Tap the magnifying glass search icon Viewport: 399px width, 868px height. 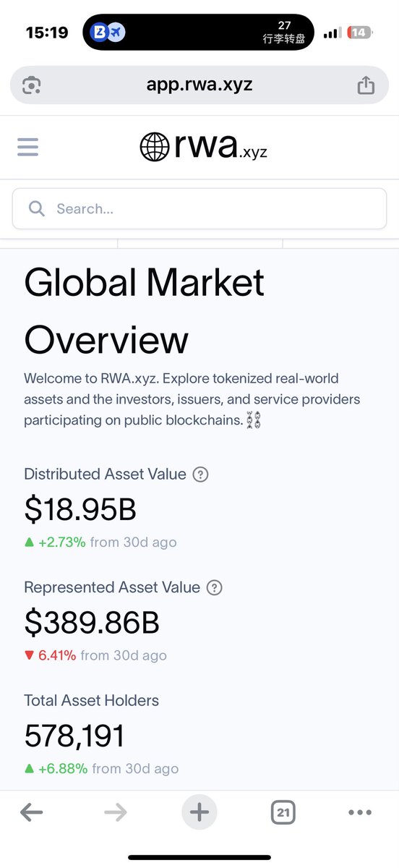coord(36,208)
